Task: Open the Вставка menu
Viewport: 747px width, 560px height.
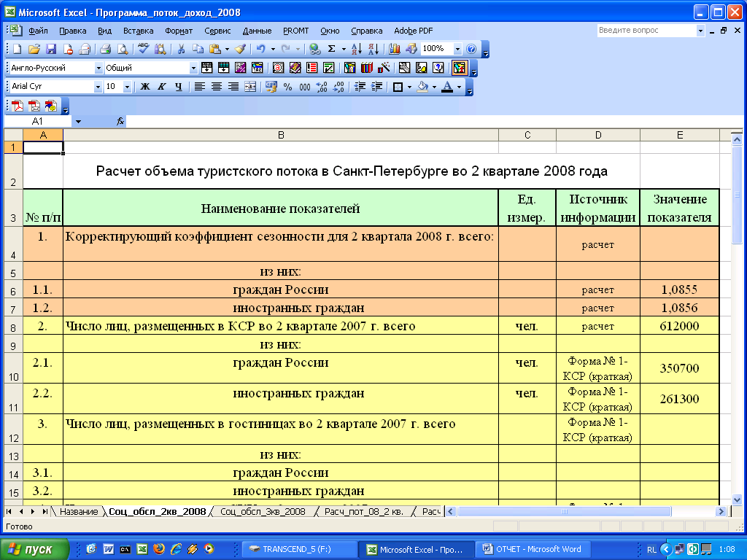Action: pyautogui.click(x=138, y=31)
